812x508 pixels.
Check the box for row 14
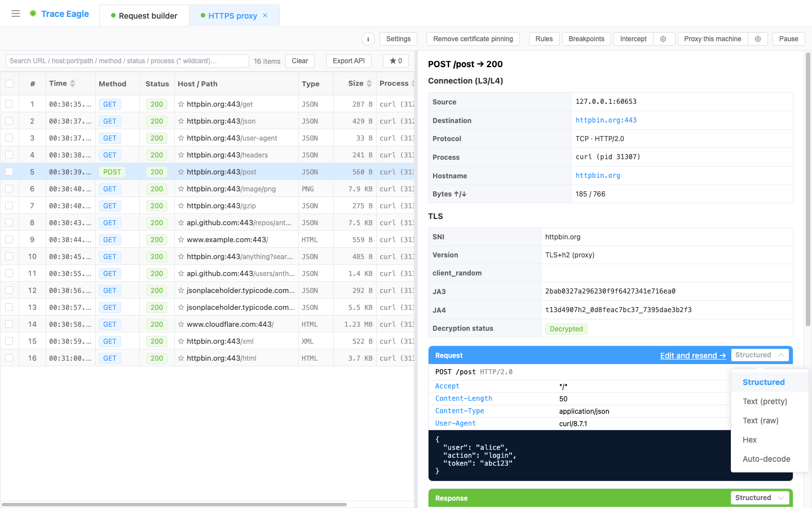pyautogui.click(x=9, y=324)
